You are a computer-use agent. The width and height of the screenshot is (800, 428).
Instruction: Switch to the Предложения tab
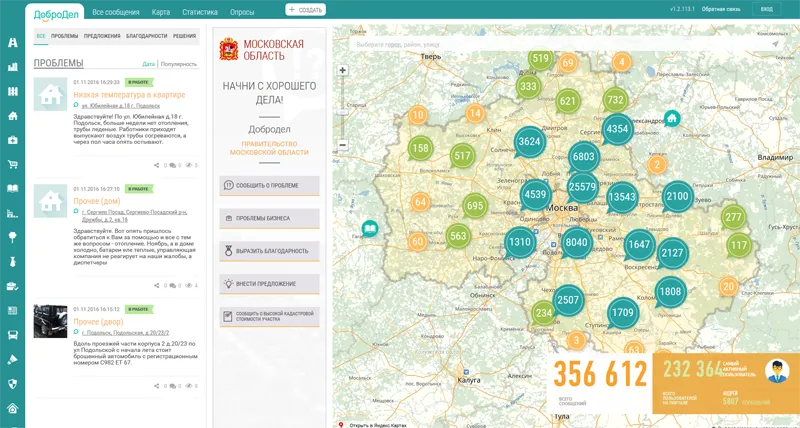click(x=102, y=36)
